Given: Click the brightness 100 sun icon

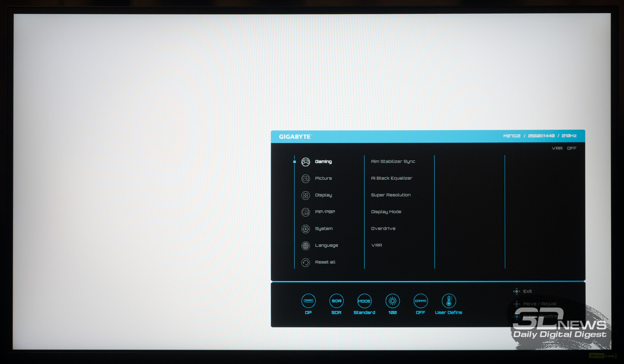Looking at the screenshot, I should point(393,301).
